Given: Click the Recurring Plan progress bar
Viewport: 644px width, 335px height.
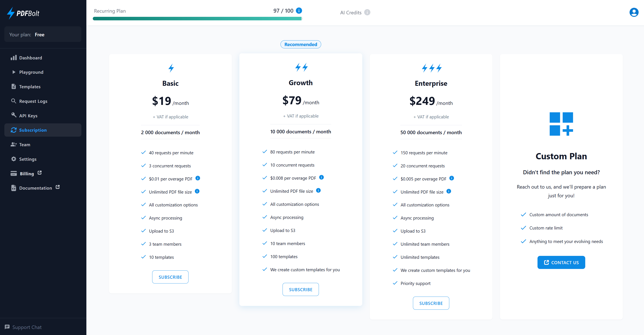Looking at the screenshot, I should pyautogui.click(x=197, y=18).
